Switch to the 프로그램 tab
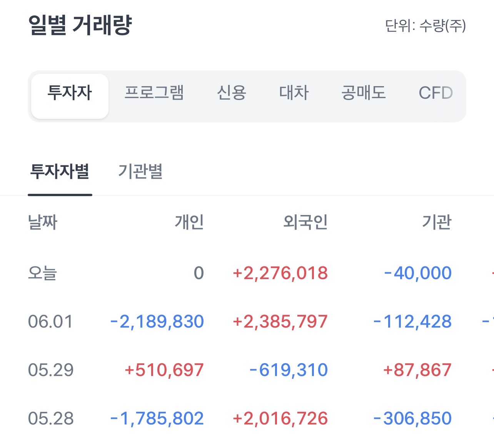This screenshot has width=494, height=448. [x=154, y=93]
